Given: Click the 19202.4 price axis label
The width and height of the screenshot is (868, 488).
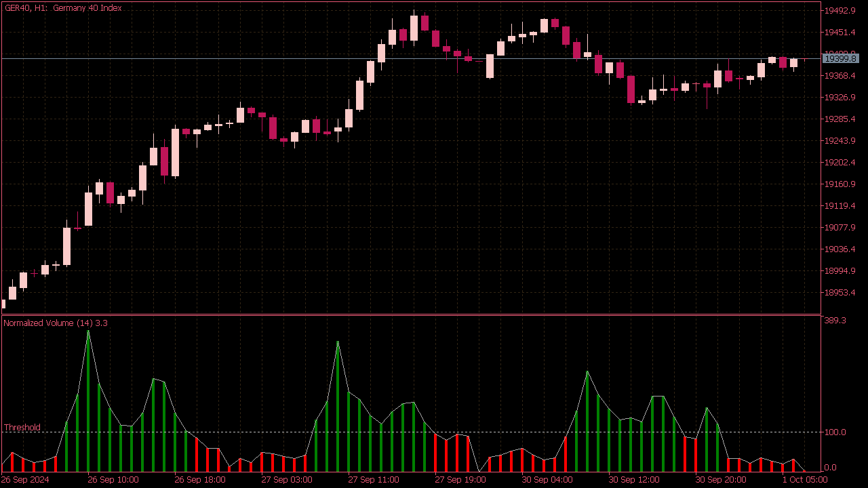Looking at the screenshot, I should tap(840, 163).
